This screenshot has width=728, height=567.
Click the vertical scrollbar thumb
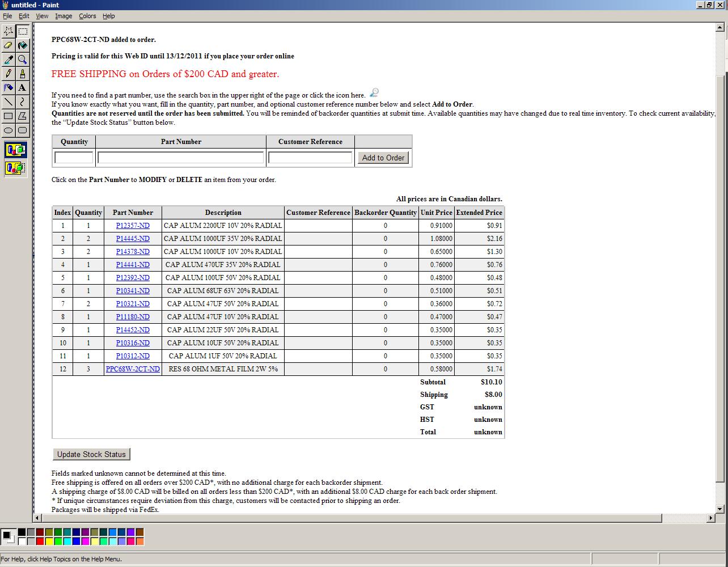[720, 278]
